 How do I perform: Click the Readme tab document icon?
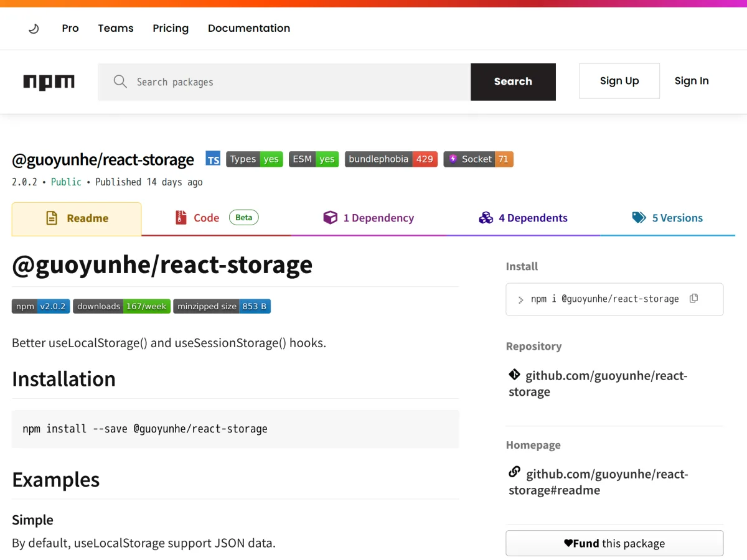[52, 218]
